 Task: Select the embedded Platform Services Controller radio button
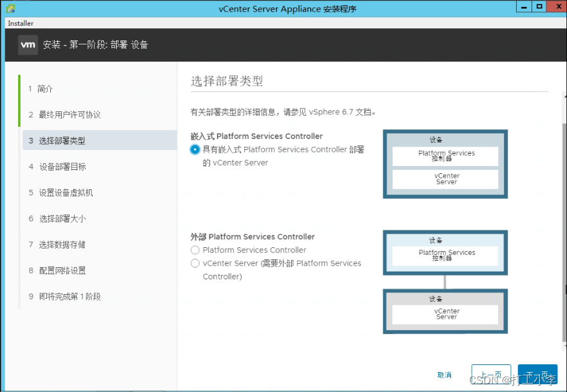(x=195, y=150)
